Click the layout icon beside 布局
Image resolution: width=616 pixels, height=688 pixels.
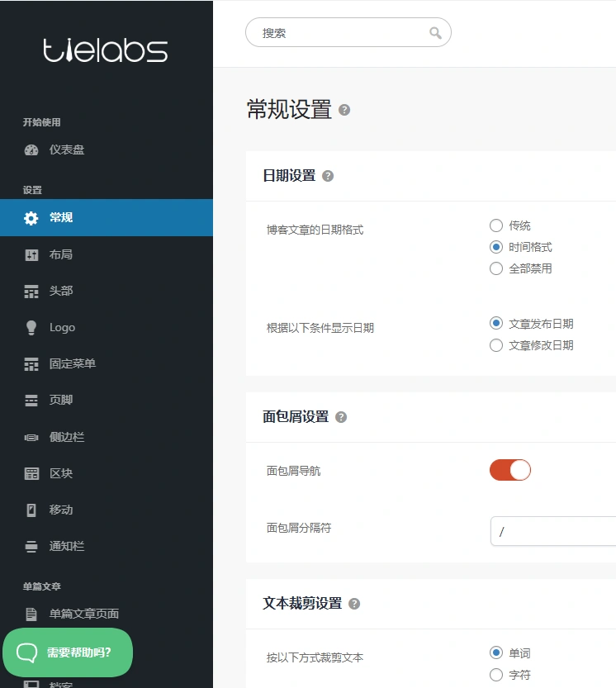tap(31, 255)
